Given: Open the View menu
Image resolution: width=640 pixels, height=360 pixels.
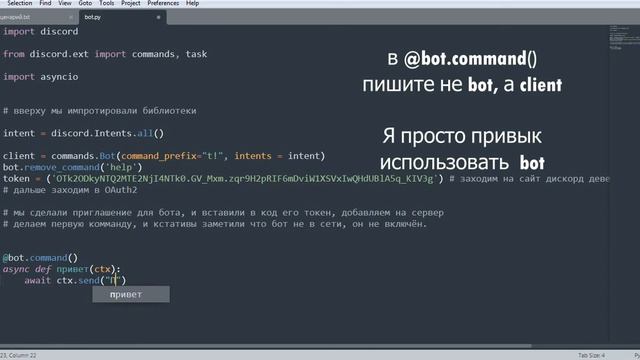Looking at the screenshot, I should [65, 3].
